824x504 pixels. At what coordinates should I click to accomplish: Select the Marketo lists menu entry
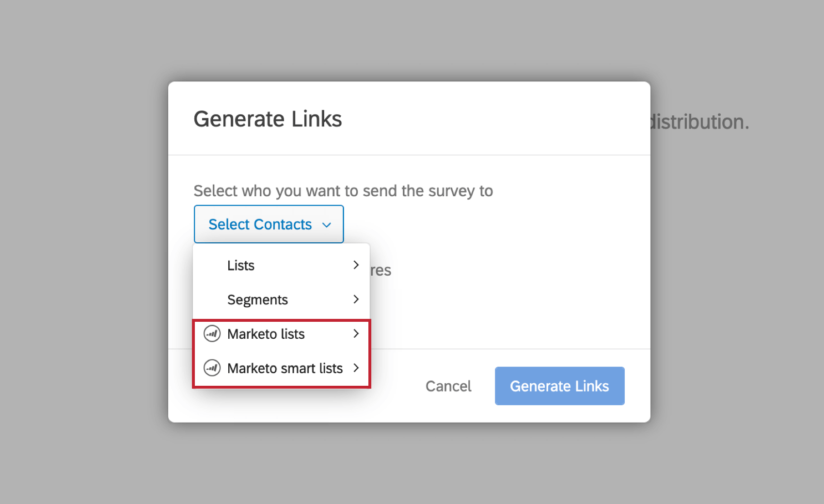pyautogui.click(x=266, y=334)
